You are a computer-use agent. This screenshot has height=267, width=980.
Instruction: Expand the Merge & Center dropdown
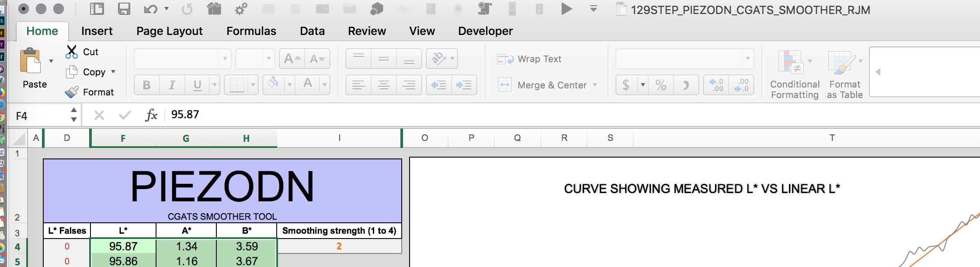[595, 85]
